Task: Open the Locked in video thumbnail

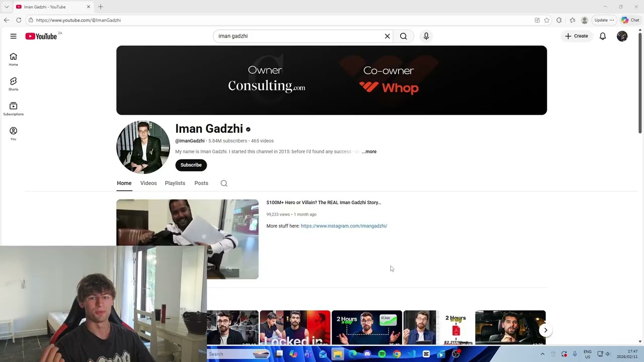Action: pyautogui.click(x=295, y=328)
